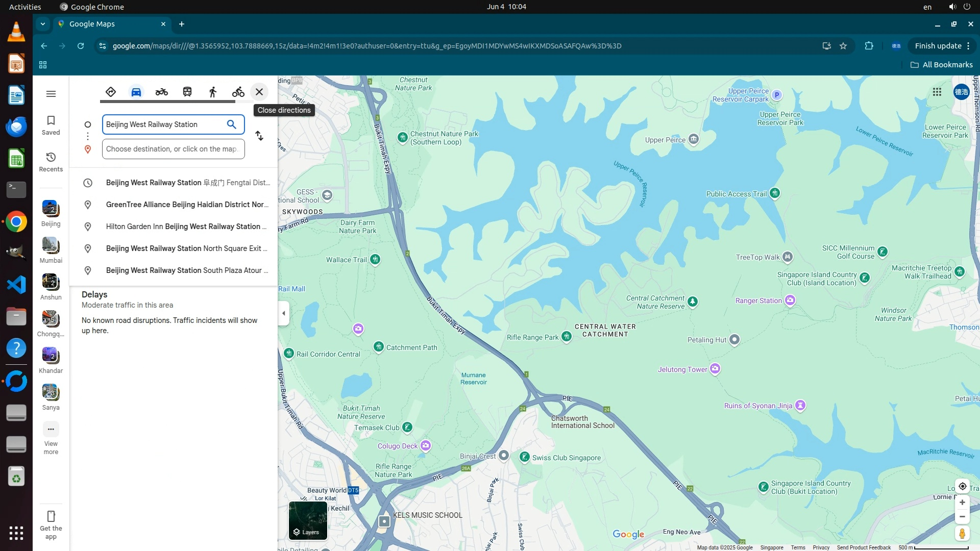
Task: Click the reverse starting point and destination icon
Action: click(259, 136)
